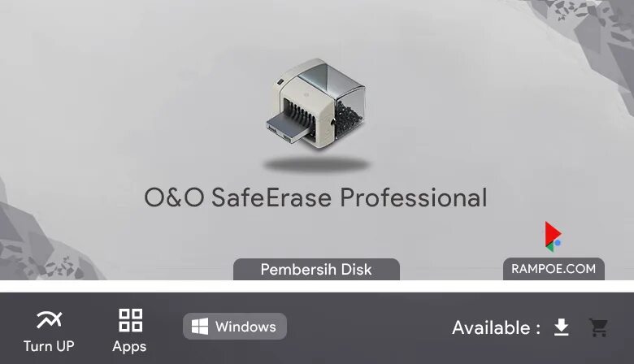This screenshot has height=364, width=634.
Task: Click the shadow beneath the shredder
Action: [316, 164]
